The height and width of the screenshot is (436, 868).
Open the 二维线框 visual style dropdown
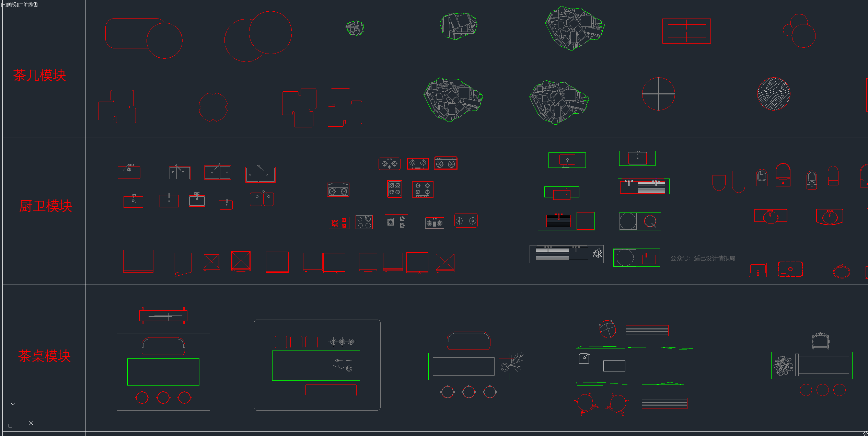pos(28,5)
